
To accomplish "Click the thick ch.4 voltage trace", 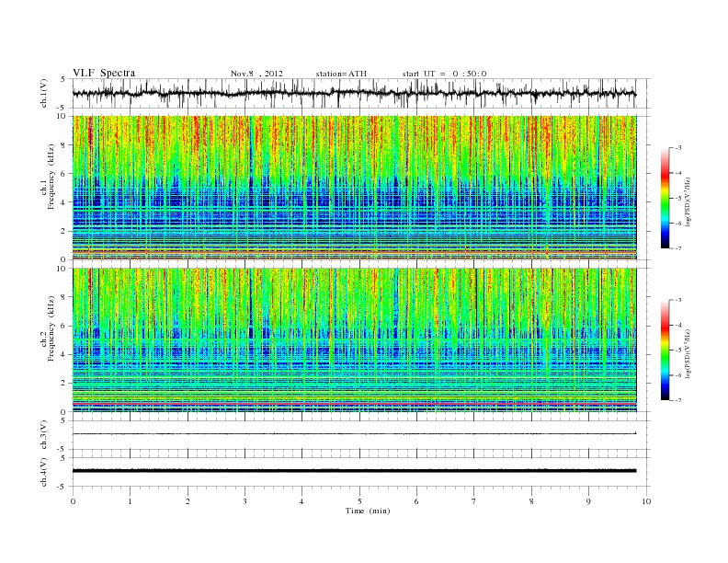I will pos(354,471).
